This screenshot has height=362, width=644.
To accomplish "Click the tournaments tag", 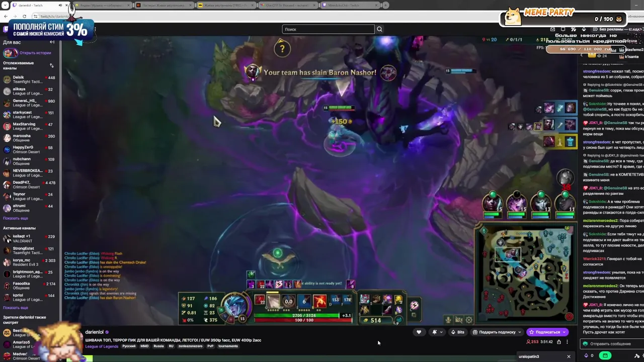I will point(228,346).
